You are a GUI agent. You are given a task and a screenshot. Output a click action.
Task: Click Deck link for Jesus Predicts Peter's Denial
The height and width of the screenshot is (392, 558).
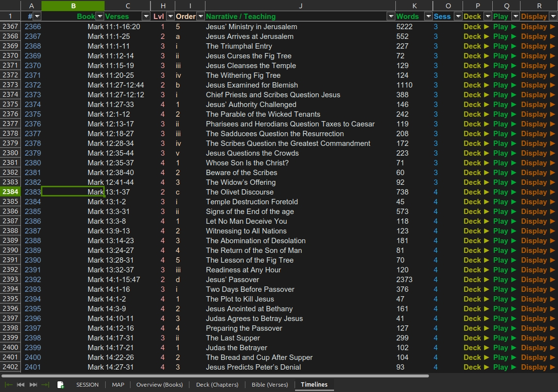point(476,367)
